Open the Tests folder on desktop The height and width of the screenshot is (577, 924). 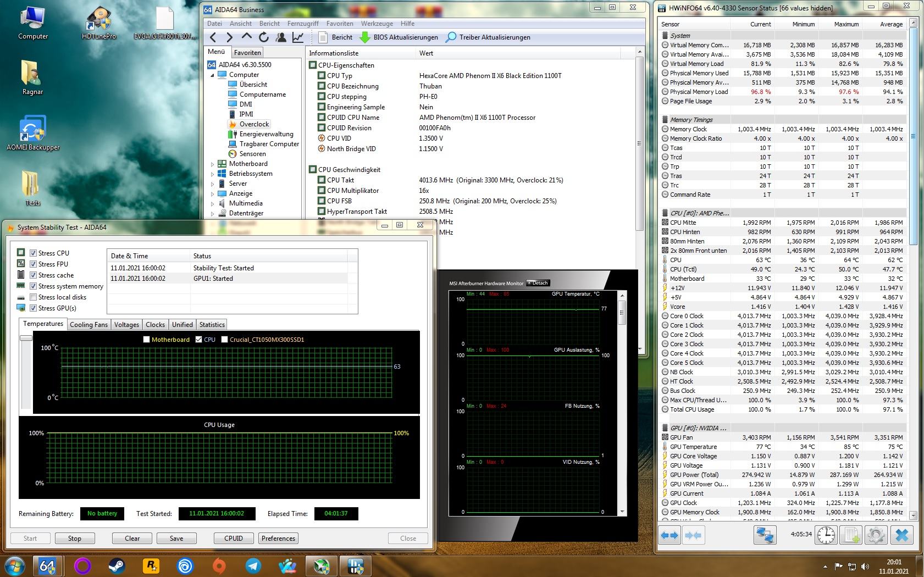click(32, 188)
